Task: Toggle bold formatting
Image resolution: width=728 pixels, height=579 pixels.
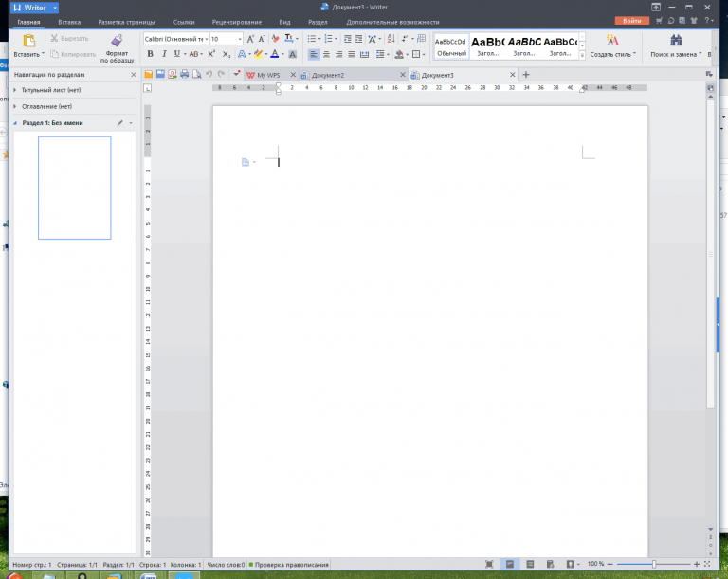Action: (x=150, y=54)
